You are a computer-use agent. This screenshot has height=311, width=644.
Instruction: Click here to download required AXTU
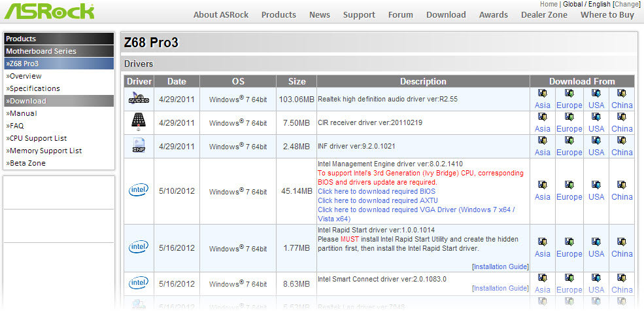(x=378, y=200)
